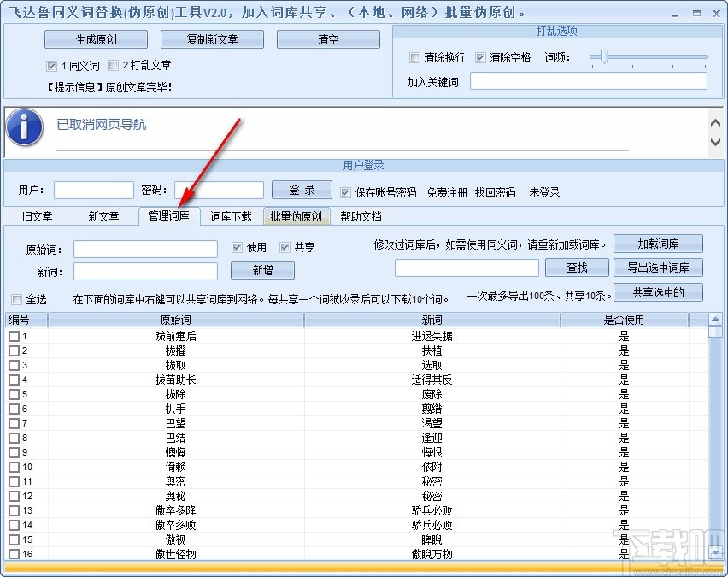
Task: Enable the 清除换行 checkbox
Action: (x=414, y=57)
